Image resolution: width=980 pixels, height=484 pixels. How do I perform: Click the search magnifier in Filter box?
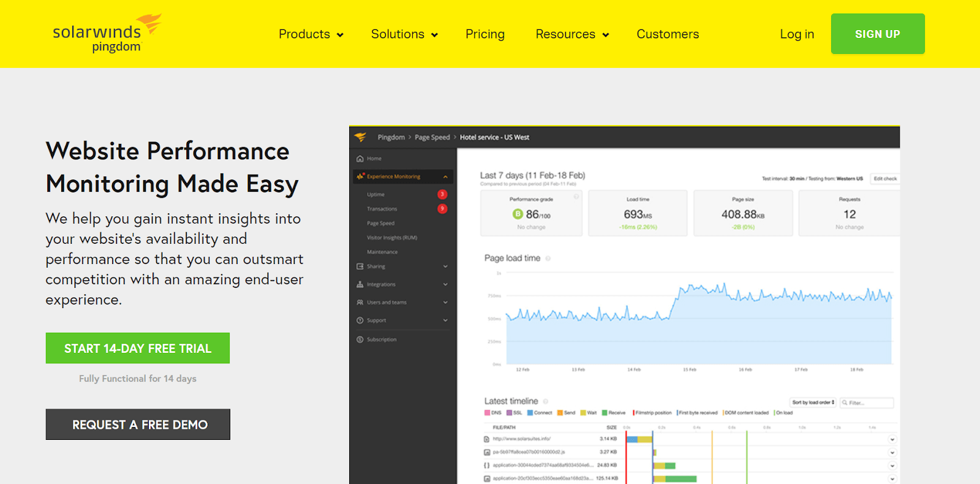[x=845, y=403]
